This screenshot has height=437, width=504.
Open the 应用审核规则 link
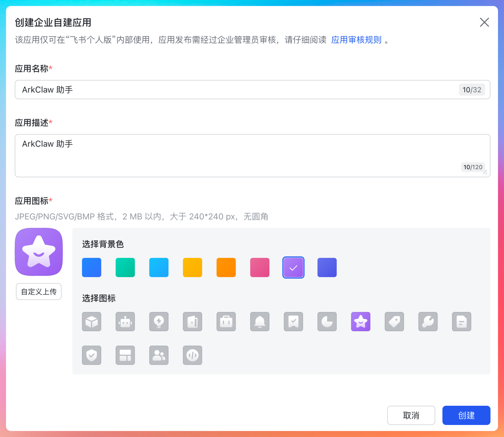point(356,40)
